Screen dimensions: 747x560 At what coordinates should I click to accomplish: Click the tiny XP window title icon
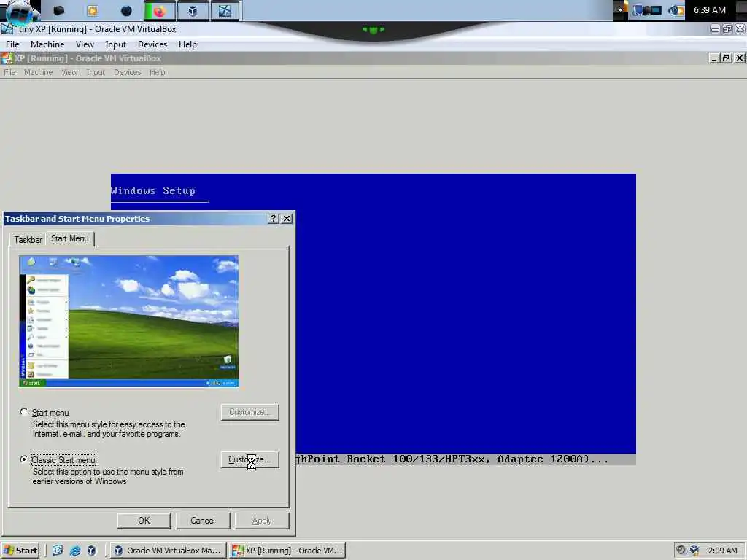(7, 28)
